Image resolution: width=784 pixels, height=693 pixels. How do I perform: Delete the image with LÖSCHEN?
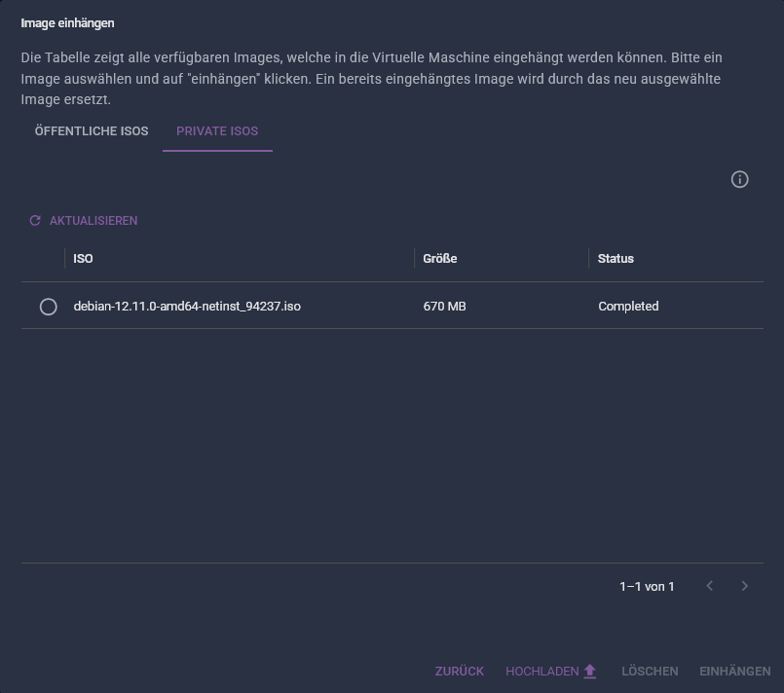(x=650, y=671)
